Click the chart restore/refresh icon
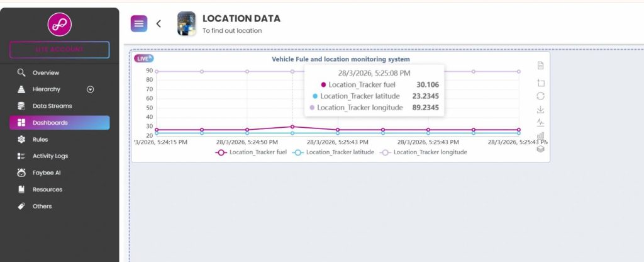Screen dimensions: 644x262 pos(540,96)
